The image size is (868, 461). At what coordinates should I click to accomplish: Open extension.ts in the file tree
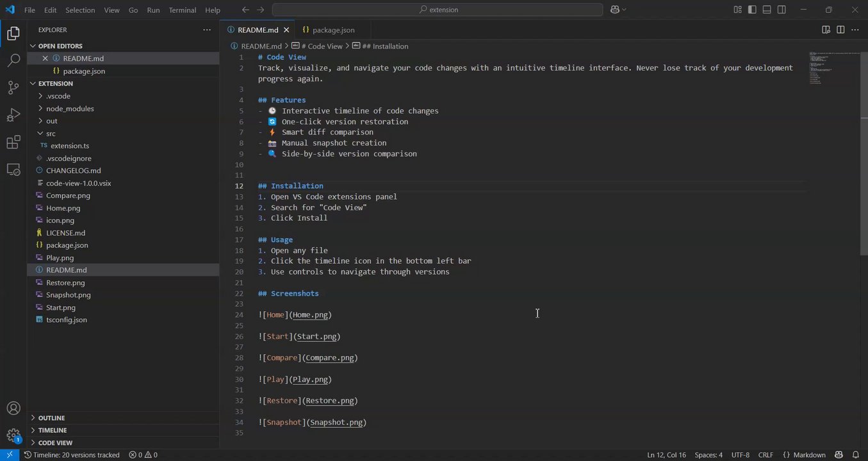(x=123, y=146)
